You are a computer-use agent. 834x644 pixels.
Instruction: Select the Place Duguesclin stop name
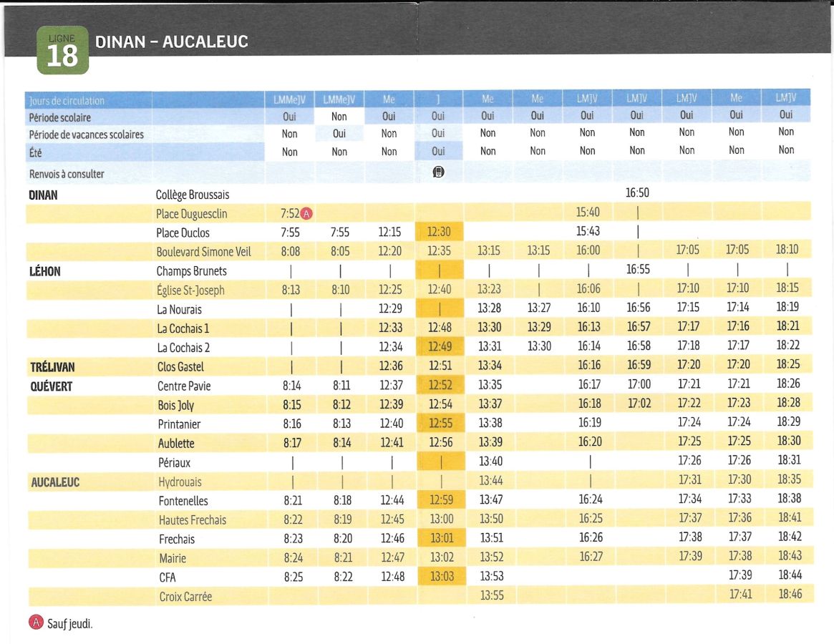[191, 215]
